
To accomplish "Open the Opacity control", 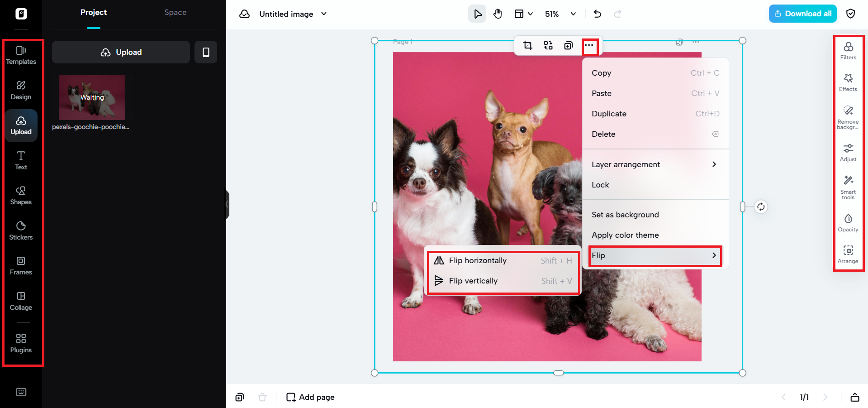I will (x=848, y=221).
